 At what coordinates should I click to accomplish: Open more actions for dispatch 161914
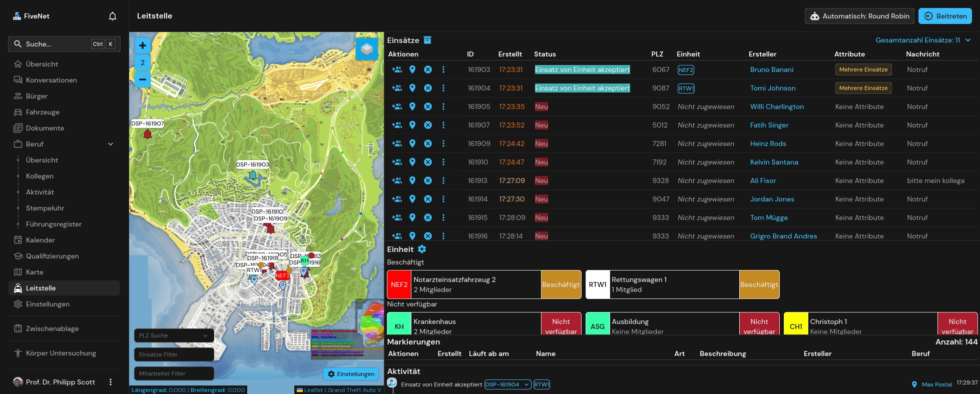click(x=443, y=199)
